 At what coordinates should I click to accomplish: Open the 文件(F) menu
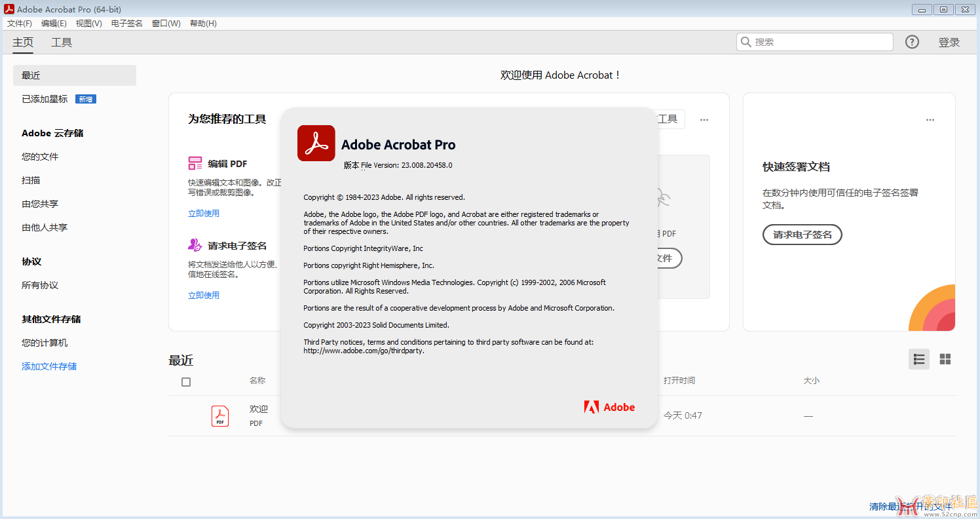click(x=20, y=24)
